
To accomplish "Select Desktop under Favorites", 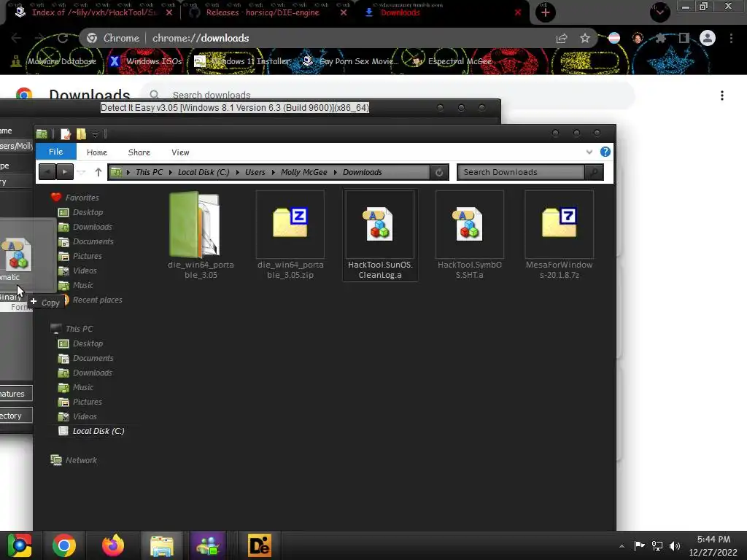I will pyautogui.click(x=88, y=212).
